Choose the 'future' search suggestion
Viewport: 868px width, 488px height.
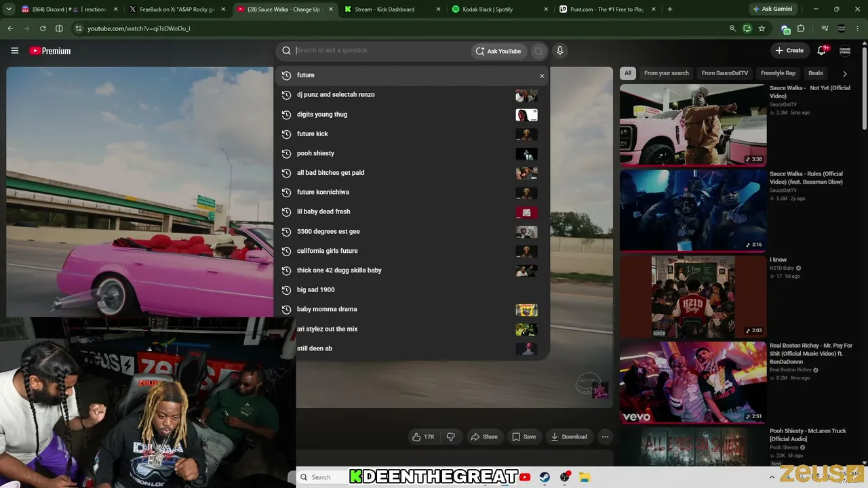pos(412,75)
